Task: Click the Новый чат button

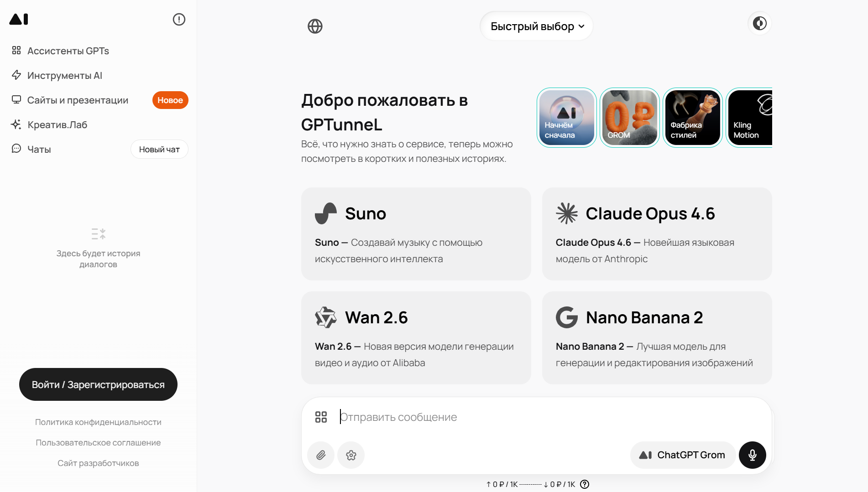Action: [159, 149]
